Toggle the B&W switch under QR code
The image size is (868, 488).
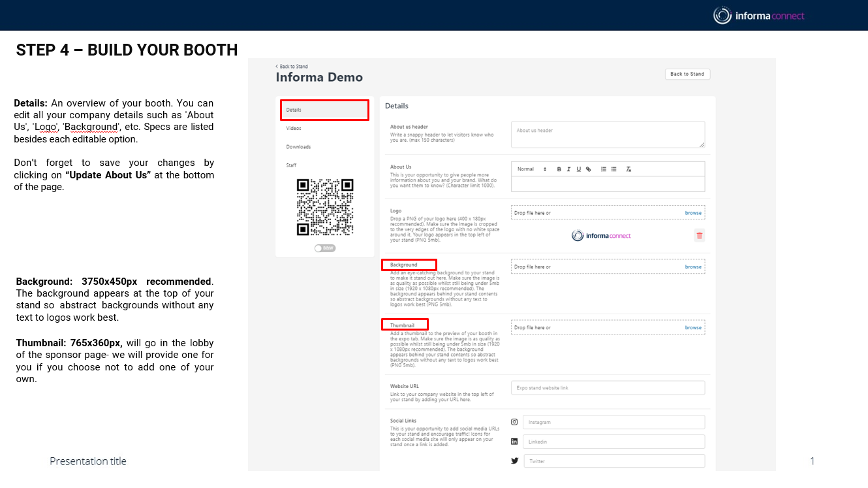coord(324,248)
